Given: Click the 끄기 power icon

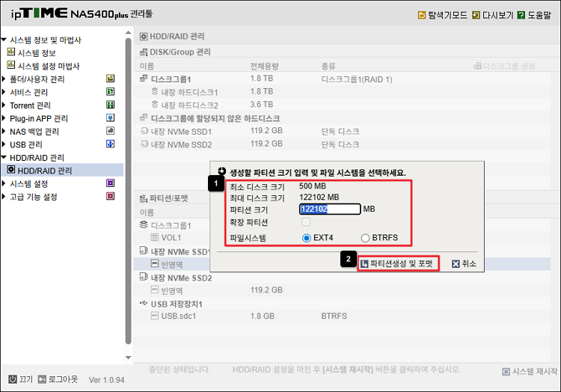Looking at the screenshot, I should tap(13, 379).
